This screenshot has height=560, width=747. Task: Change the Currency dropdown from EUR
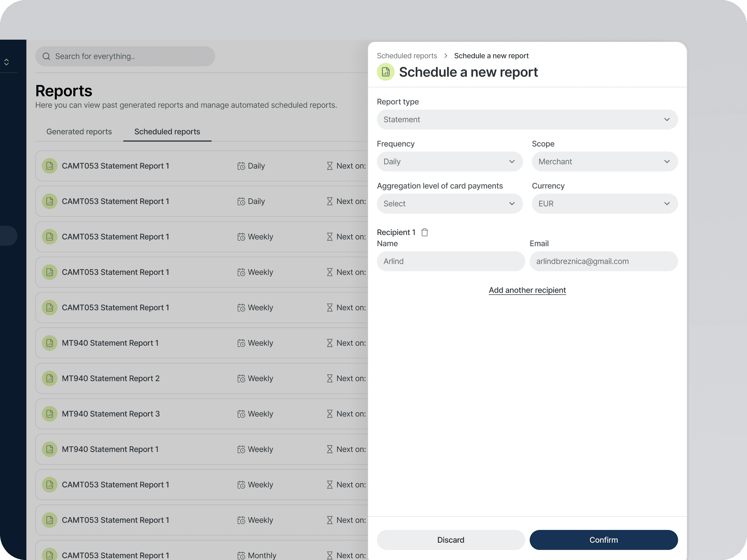(x=605, y=204)
